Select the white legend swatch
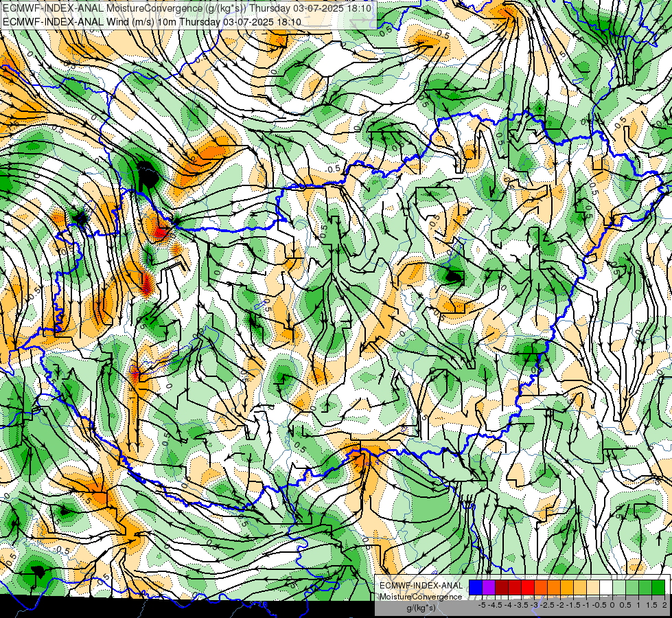 point(606,587)
